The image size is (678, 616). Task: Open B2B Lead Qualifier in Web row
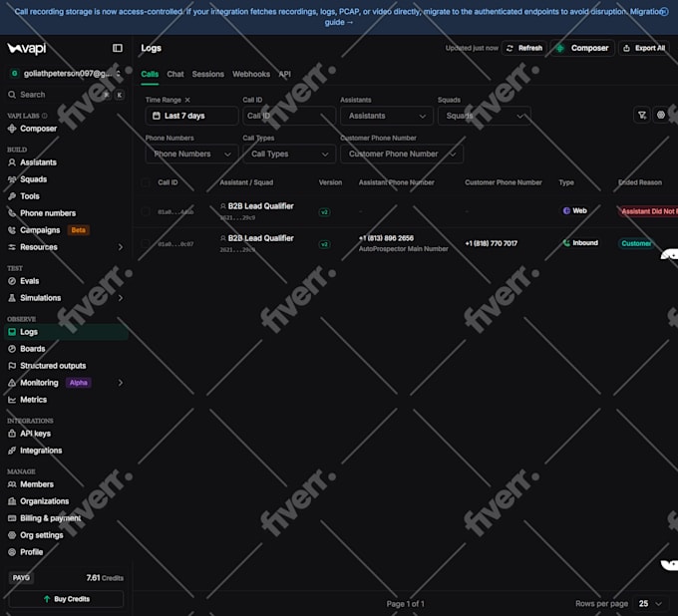tap(261, 206)
